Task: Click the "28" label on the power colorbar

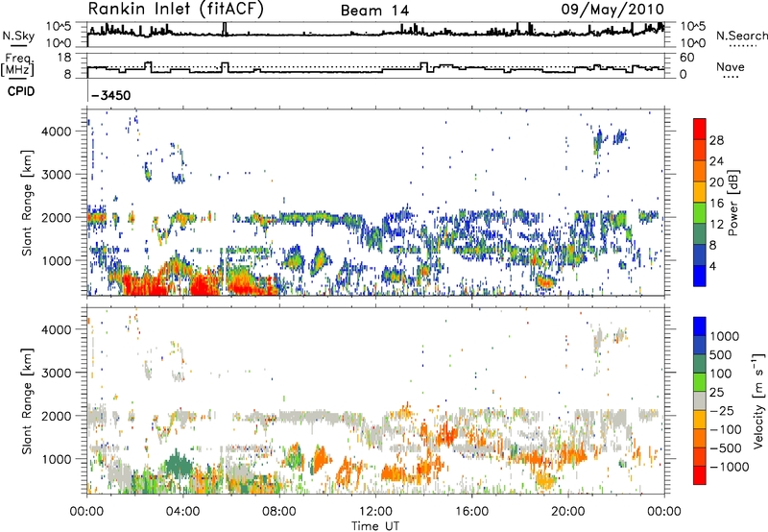Action: pyautogui.click(x=716, y=140)
